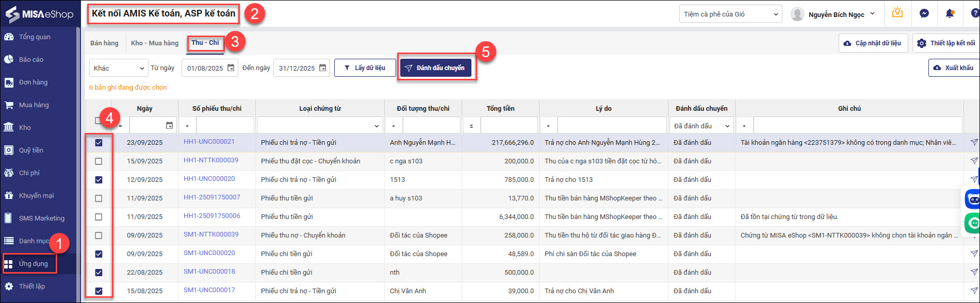
Task: Open the Tiệm cà phê của Gió store dropdown
Action: pyautogui.click(x=730, y=14)
